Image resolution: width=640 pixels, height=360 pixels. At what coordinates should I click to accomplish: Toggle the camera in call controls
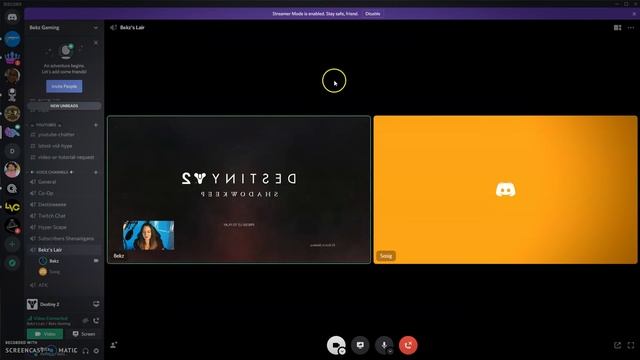(336, 345)
